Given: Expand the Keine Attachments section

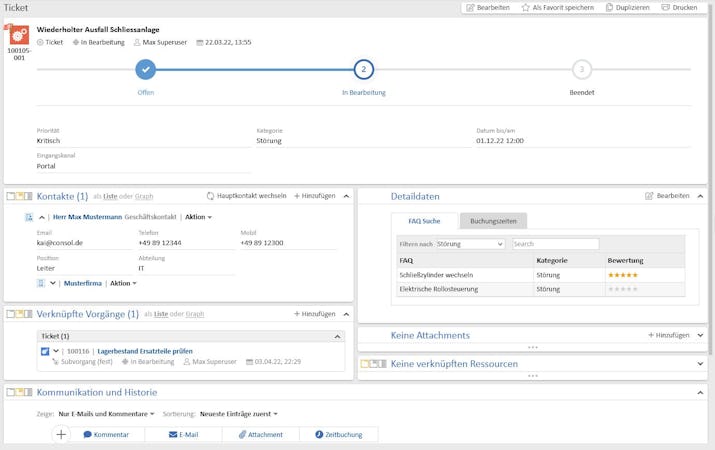Looking at the screenshot, I should click(700, 335).
